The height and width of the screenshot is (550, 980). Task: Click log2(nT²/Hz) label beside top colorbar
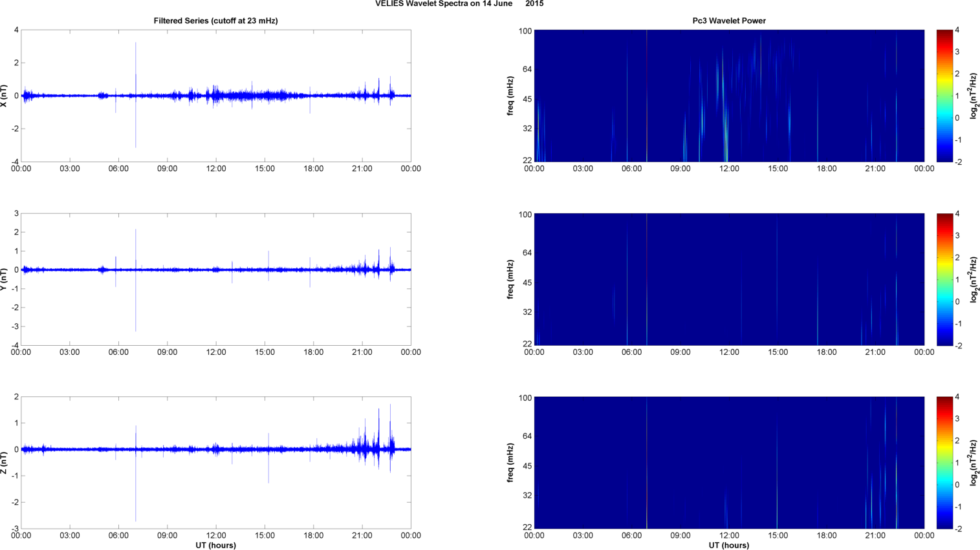tap(974, 96)
